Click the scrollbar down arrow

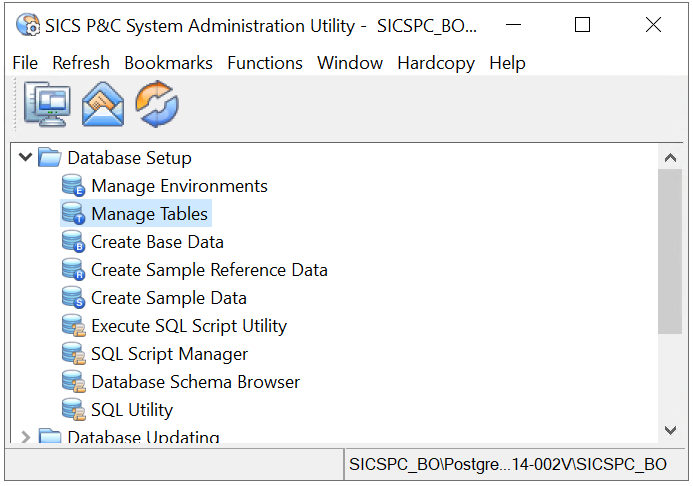coord(670,429)
